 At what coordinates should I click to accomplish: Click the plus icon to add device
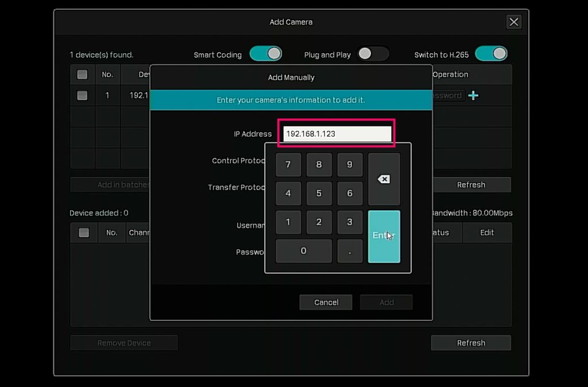[473, 96]
